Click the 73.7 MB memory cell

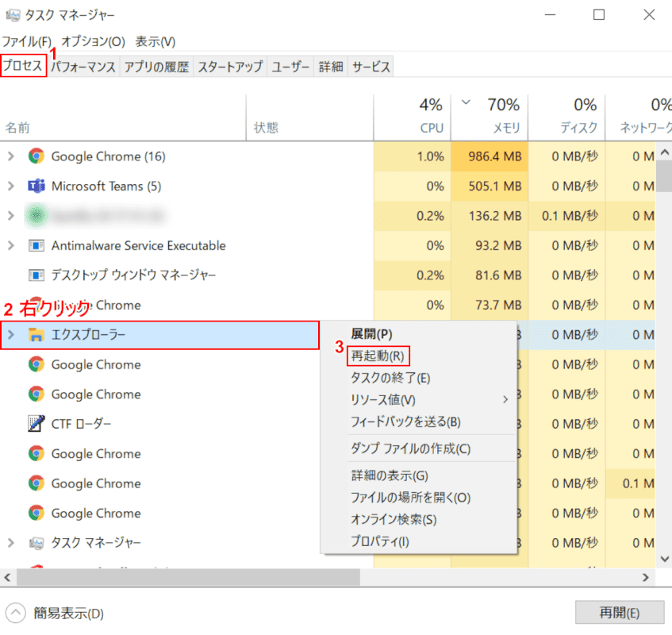click(x=490, y=305)
